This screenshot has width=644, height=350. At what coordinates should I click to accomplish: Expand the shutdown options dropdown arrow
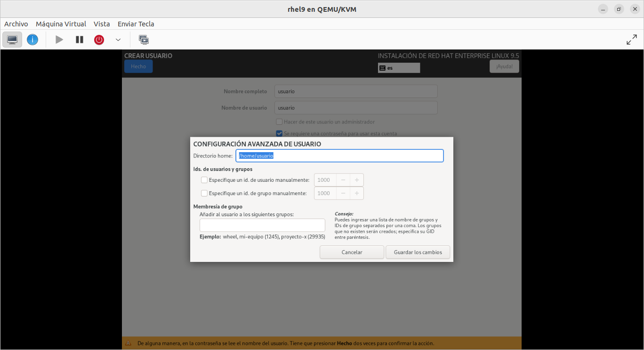click(x=118, y=40)
